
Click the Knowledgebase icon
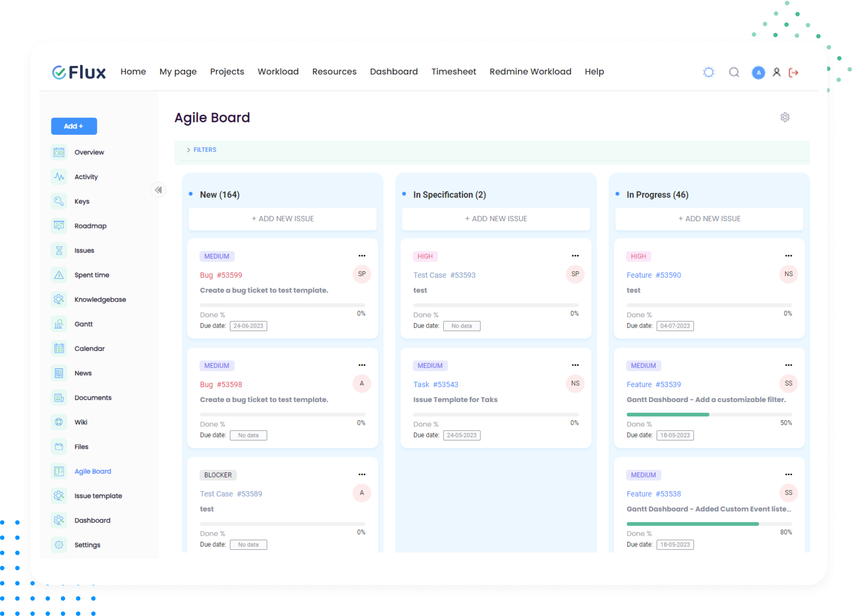click(x=59, y=299)
